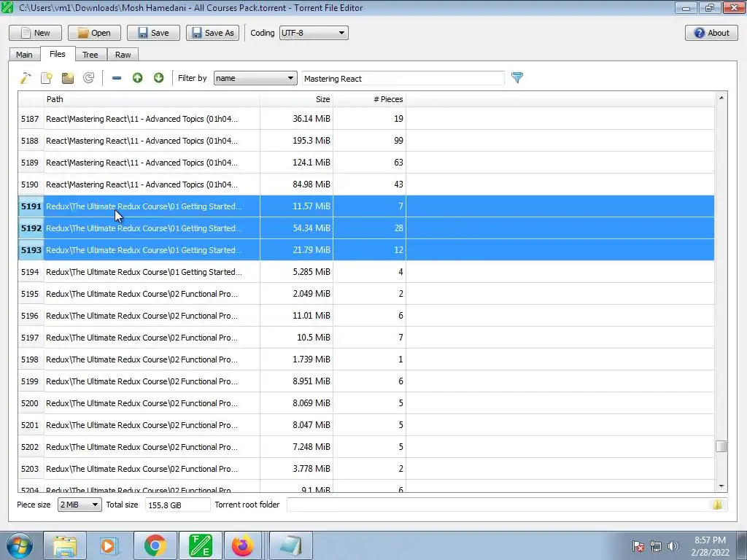The height and width of the screenshot is (560, 747).
Task: Select row 5197 sized 10.5 MiB
Action: (366, 338)
